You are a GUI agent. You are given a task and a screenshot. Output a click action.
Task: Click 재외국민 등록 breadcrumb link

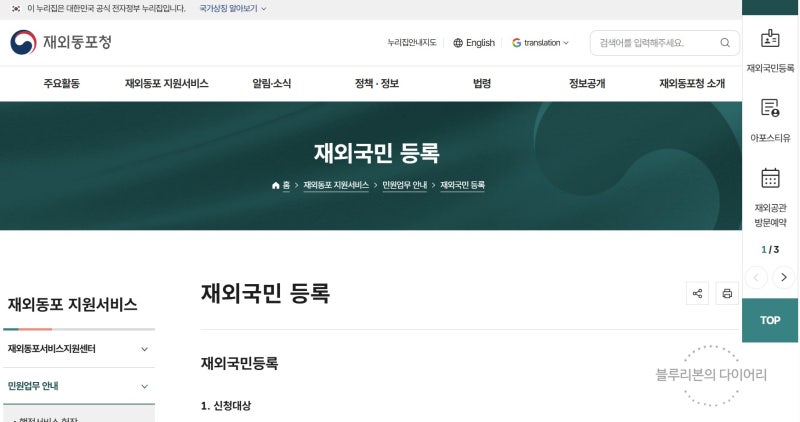click(x=462, y=185)
